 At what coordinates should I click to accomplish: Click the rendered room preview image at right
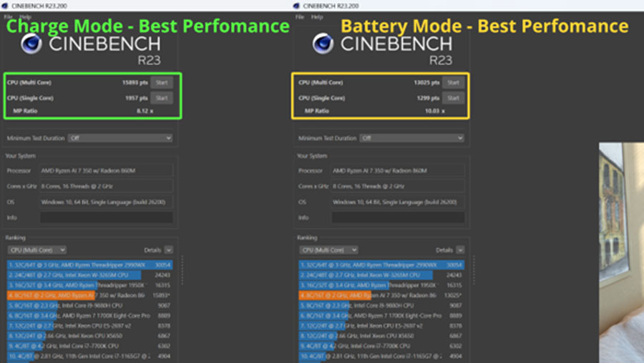621,251
